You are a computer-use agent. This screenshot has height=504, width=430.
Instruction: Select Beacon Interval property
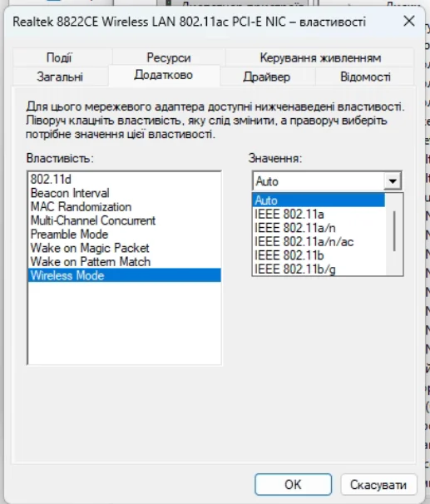point(125,193)
